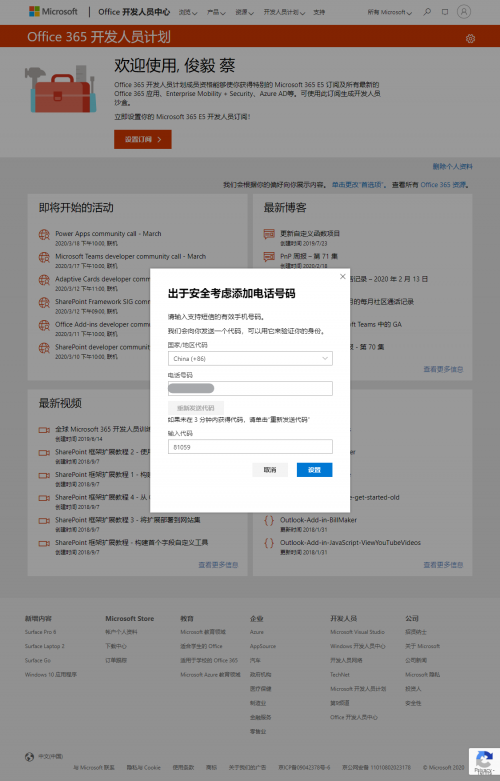Open Outlook-Add-in-JavaScript-ViewYouTubeVideos sample
Viewport: 500px width, 781px height.
point(350,543)
